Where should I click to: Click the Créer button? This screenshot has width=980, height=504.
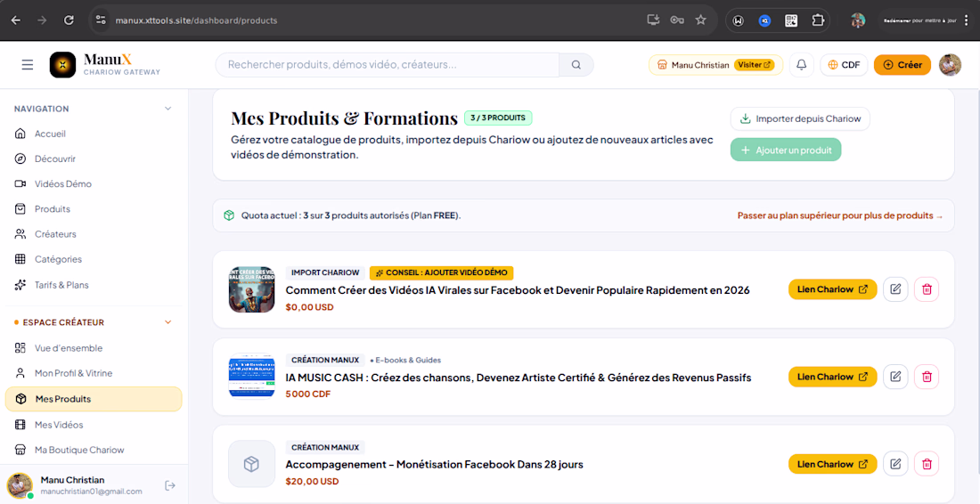(902, 65)
